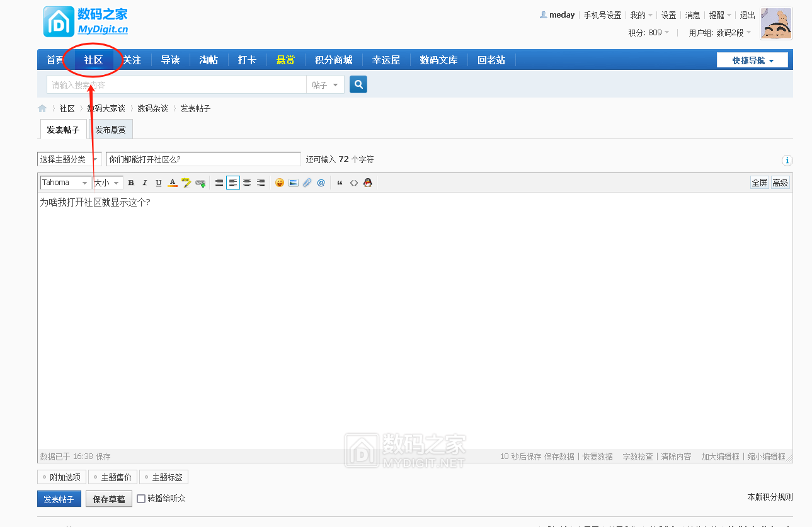Open 积分商城 in the navigation bar
The height and width of the screenshot is (527, 812).
(333, 60)
